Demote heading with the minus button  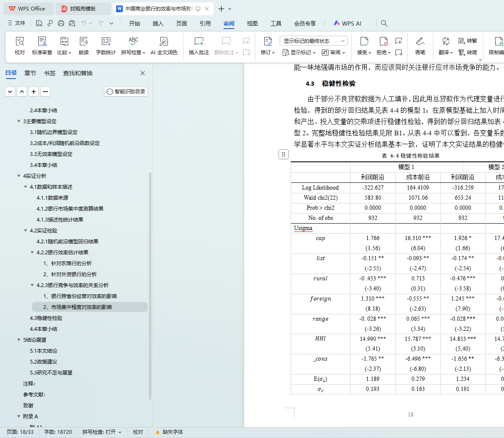pyautogui.click(x=45, y=92)
